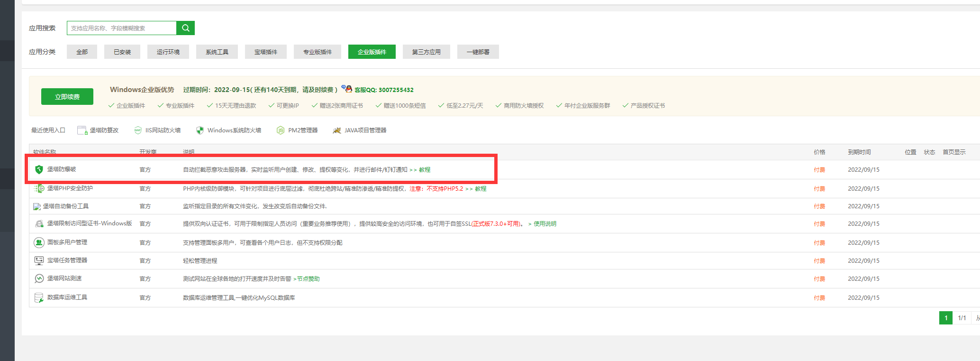
Task: Click the 位置 column header
Action: click(910, 152)
